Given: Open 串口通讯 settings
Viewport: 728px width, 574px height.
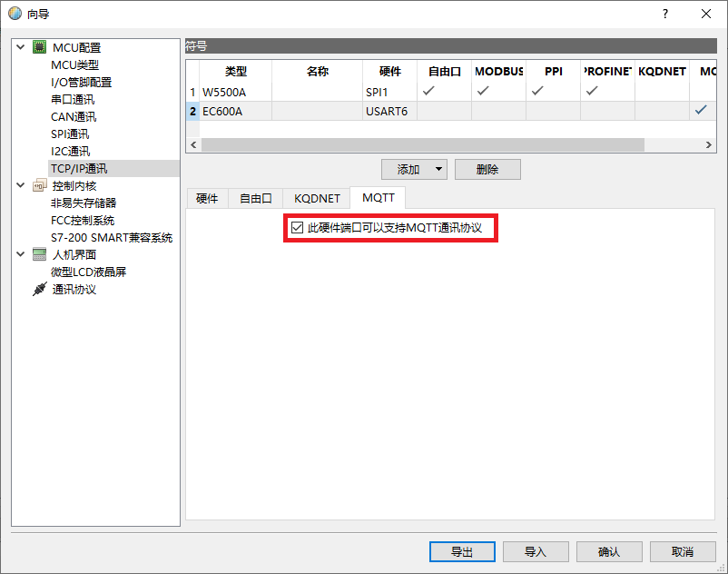Looking at the screenshot, I should point(73,99).
